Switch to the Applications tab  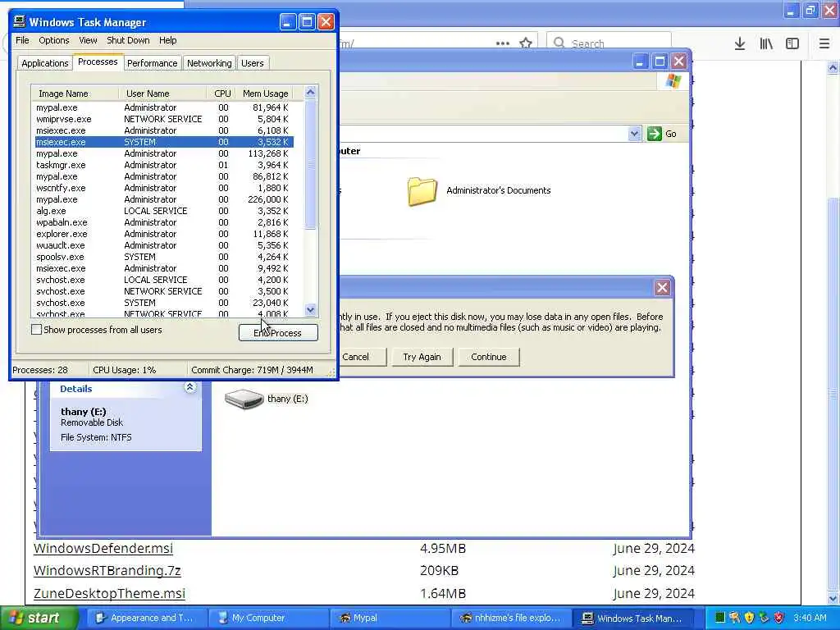tap(45, 63)
